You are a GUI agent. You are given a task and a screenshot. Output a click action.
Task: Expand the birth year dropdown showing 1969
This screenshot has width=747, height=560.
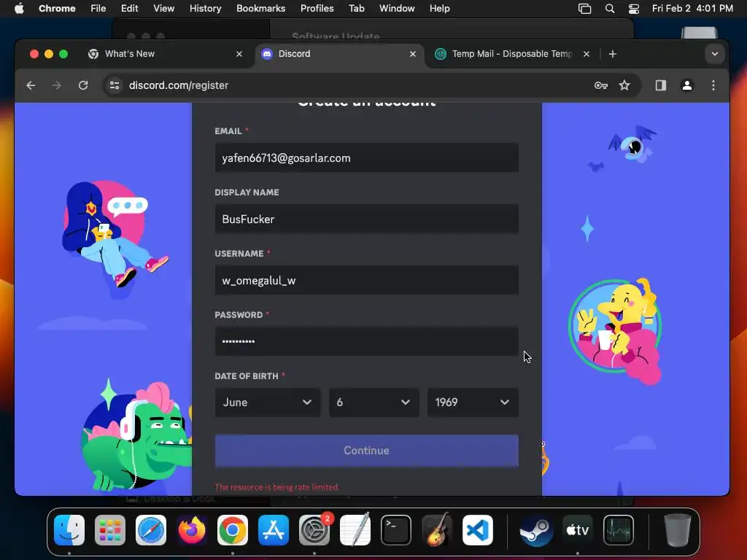473,402
